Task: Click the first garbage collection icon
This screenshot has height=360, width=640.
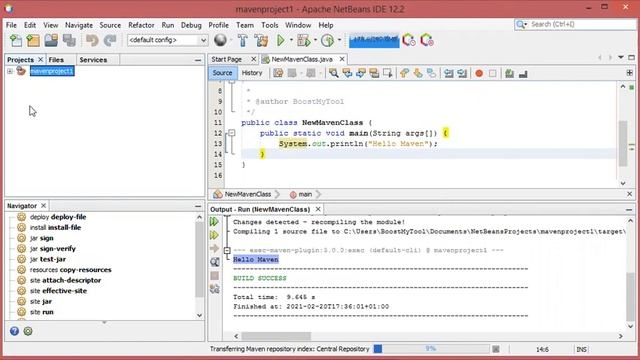Action: (409, 40)
